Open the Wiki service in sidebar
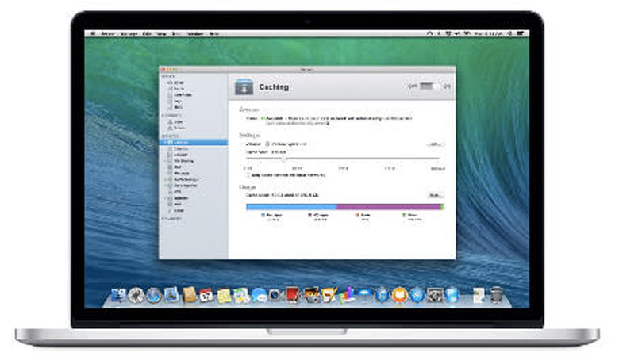 tap(177, 205)
